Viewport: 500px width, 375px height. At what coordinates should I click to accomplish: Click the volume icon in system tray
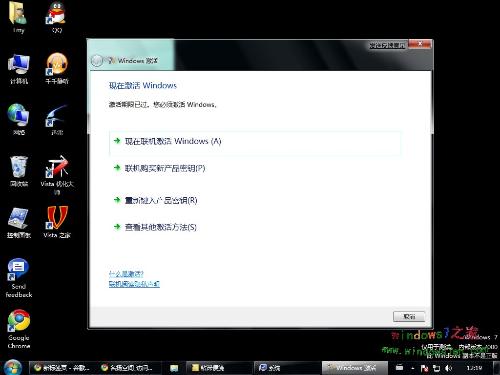click(449, 368)
